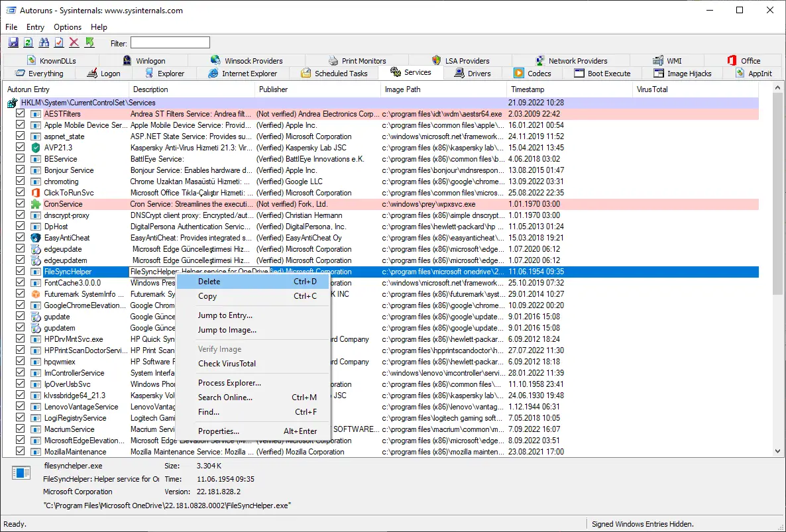The height and width of the screenshot is (532, 786).
Task: Click the filesynchelper.exe icon in details pane
Action: click(21, 472)
